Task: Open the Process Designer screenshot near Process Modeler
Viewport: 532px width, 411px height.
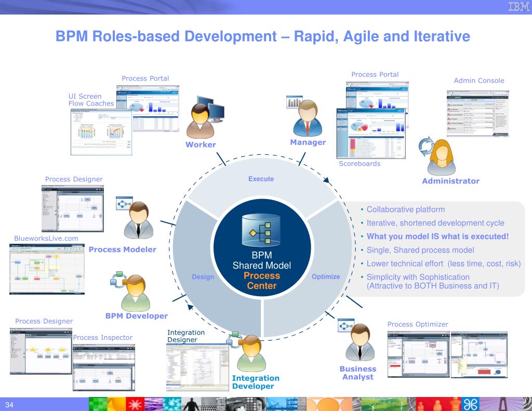Action: [x=73, y=209]
